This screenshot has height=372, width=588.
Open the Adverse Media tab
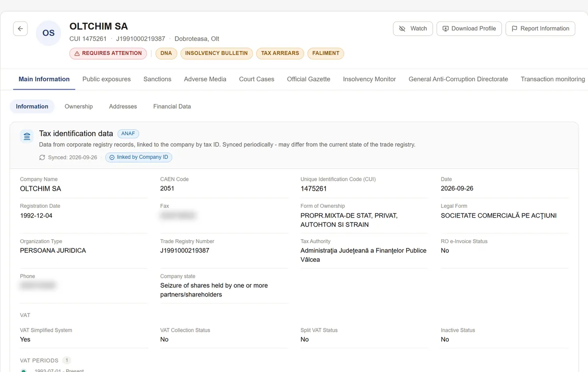click(205, 79)
